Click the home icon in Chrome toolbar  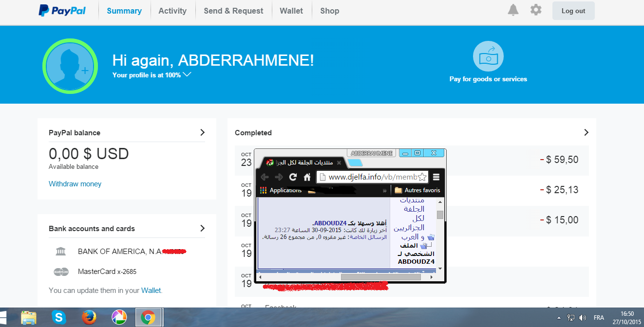pyautogui.click(x=307, y=177)
